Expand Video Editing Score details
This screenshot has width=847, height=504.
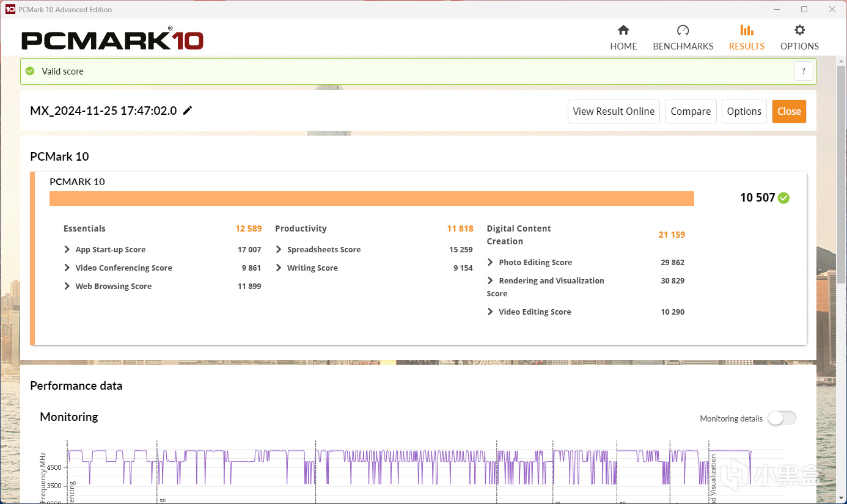pos(490,312)
